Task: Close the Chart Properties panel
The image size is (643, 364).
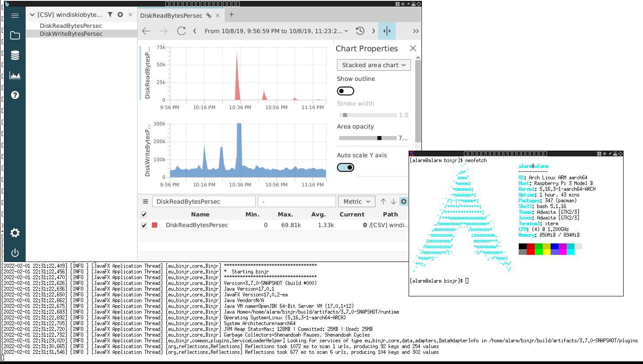Action: coord(413,48)
